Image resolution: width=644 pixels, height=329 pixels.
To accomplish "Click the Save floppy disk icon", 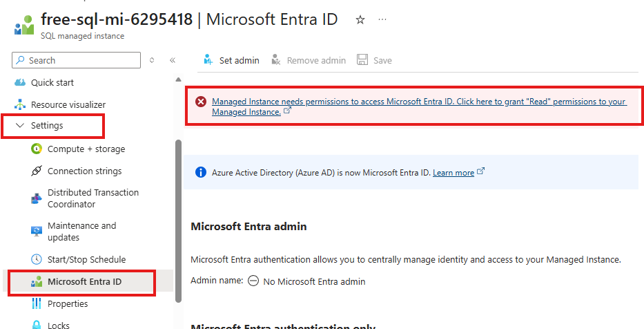I will pos(362,60).
